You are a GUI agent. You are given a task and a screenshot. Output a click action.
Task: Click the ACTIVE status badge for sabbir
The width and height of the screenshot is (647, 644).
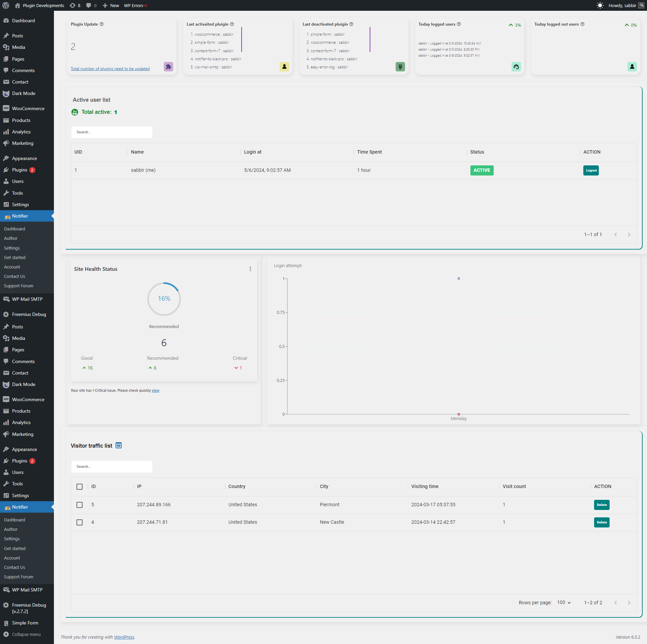point(482,170)
